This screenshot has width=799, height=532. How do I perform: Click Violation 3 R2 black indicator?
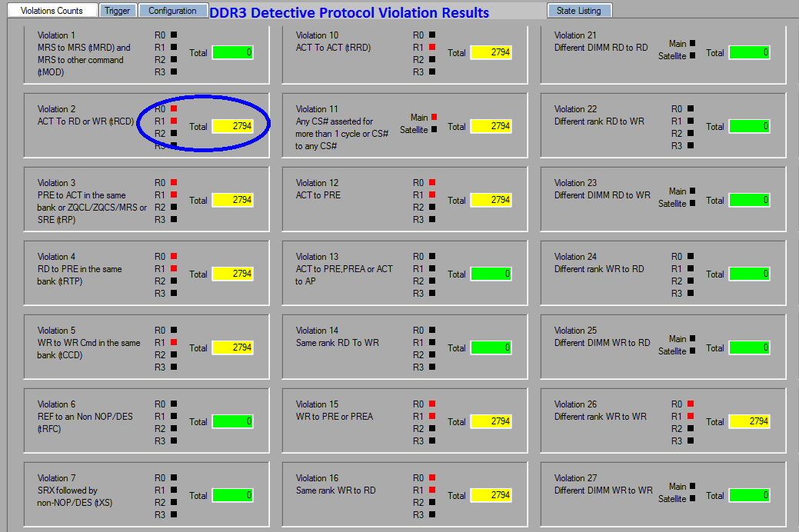tap(174, 207)
